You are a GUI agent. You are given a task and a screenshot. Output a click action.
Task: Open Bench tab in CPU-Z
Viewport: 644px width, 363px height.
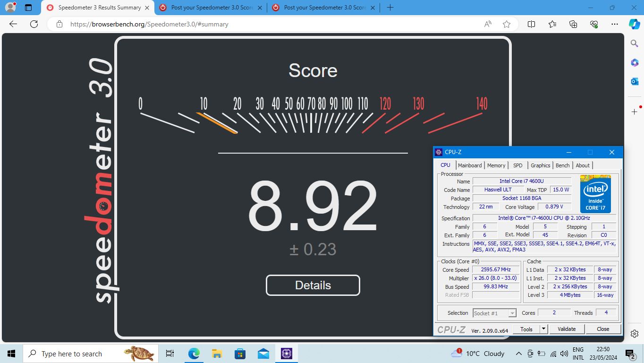(x=562, y=165)
